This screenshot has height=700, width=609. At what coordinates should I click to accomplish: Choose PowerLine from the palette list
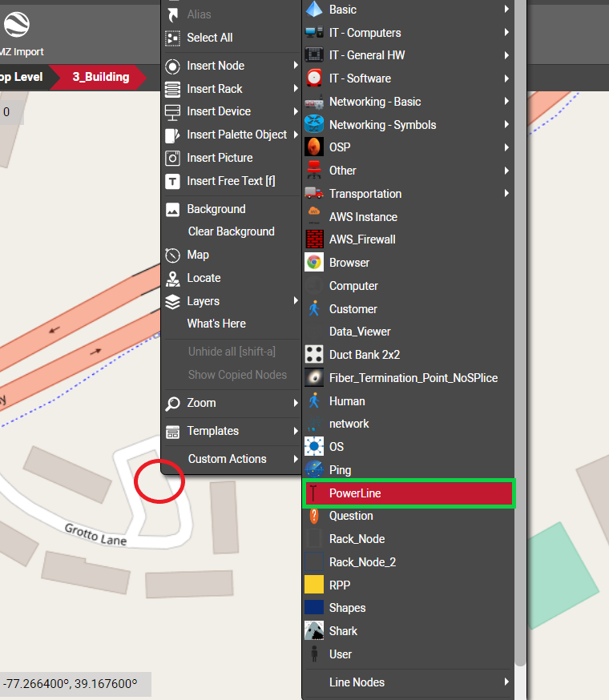click(x=355, y=493)
